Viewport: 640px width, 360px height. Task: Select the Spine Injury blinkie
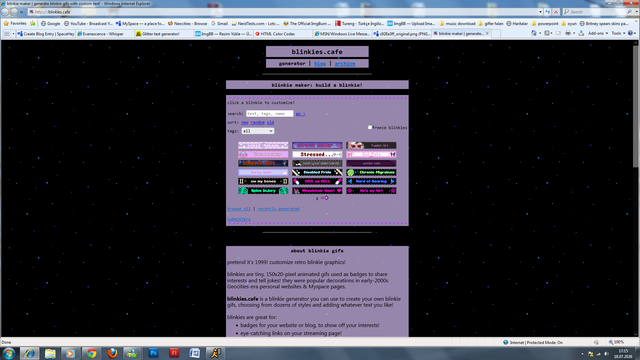(x=263, y=191)
